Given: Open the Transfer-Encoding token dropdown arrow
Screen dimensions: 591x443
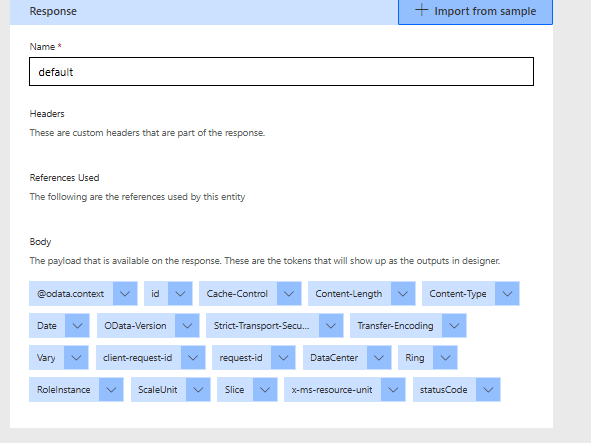Looking at the screenshot, I should 454,326.
